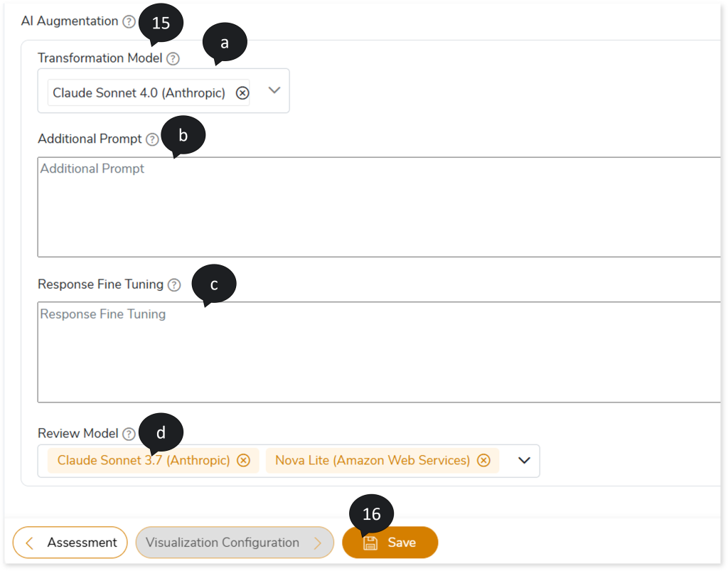Click the floppy disk icon on Save
728x571 pixels.
tap(370, 543)
